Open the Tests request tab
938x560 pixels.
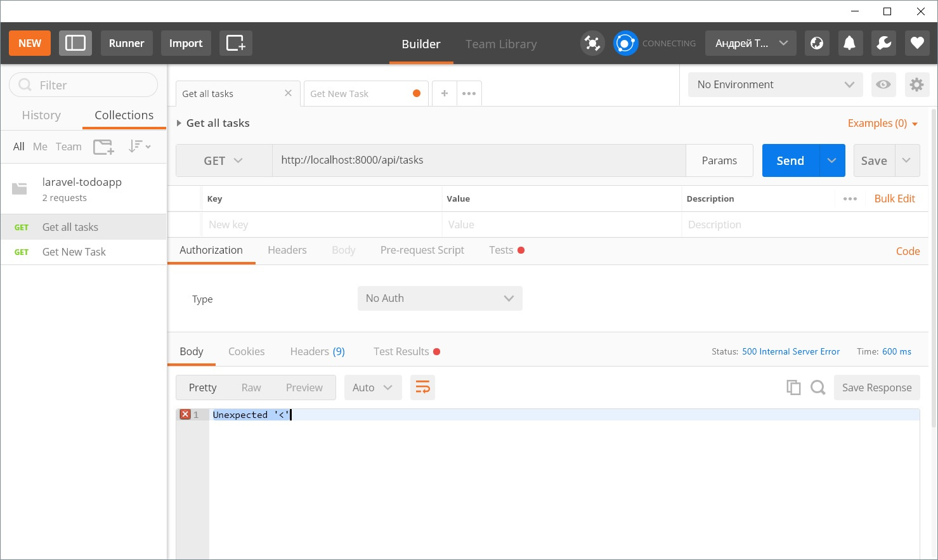click(x=506, y=250)
